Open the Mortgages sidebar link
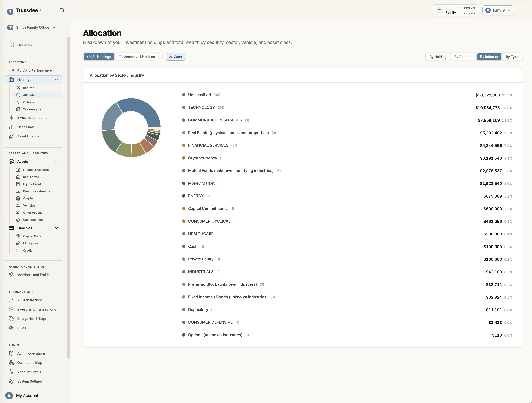 click(31, 244)
